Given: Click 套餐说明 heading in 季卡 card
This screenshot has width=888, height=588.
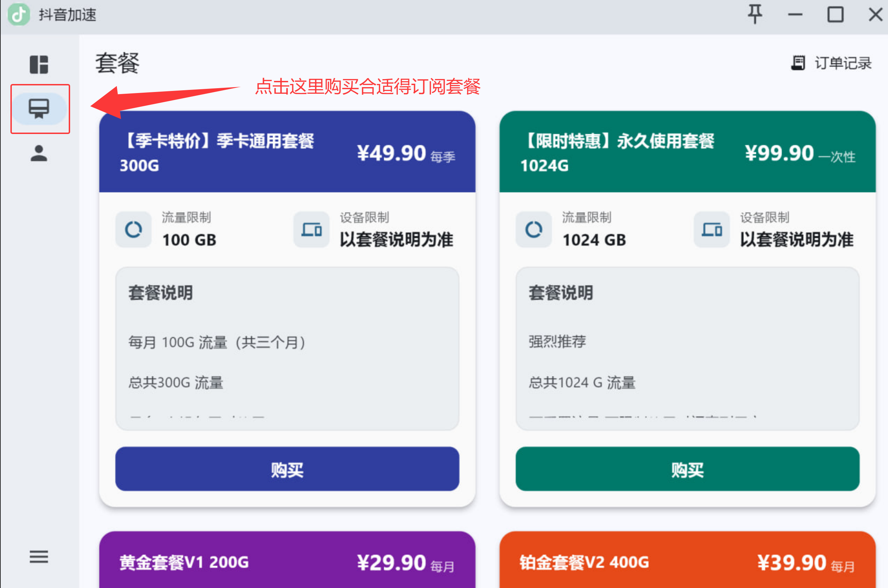Looking at the screenshot, I should pos(160,293).
